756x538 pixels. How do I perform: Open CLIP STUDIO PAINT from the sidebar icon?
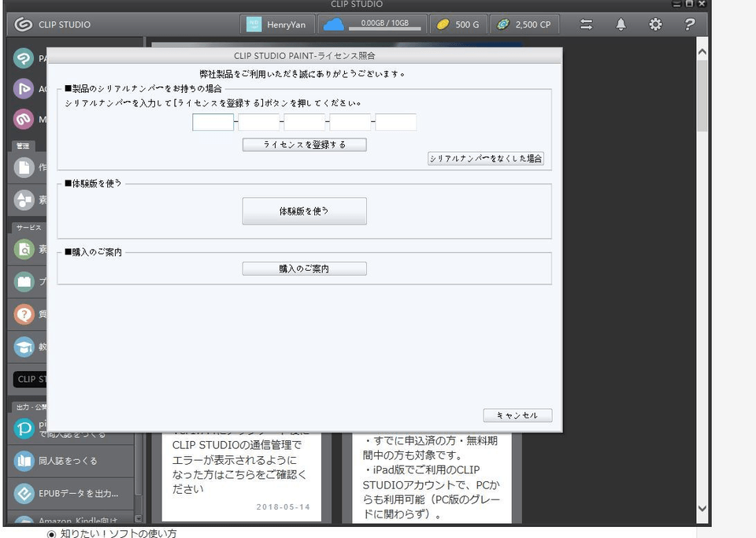[x=24, y=58]
